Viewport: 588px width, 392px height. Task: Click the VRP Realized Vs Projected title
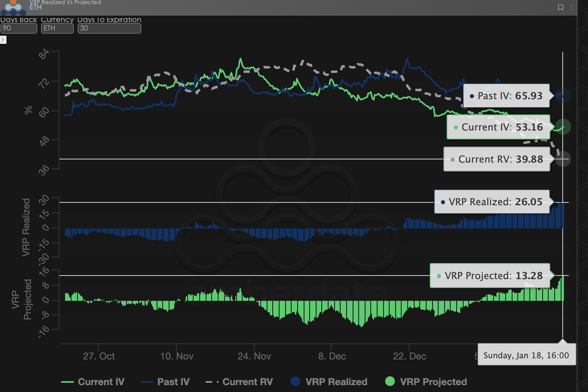(65, 2)
